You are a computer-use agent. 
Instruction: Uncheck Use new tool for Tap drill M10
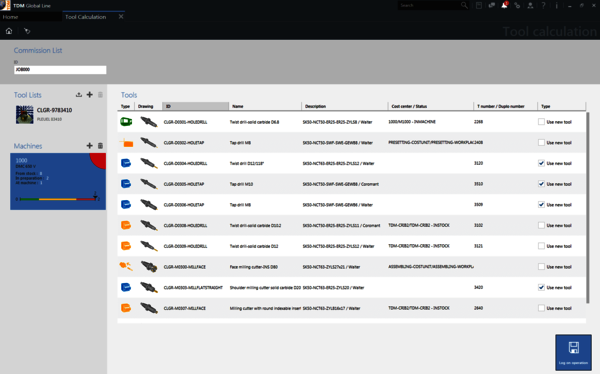click(541, 184)
